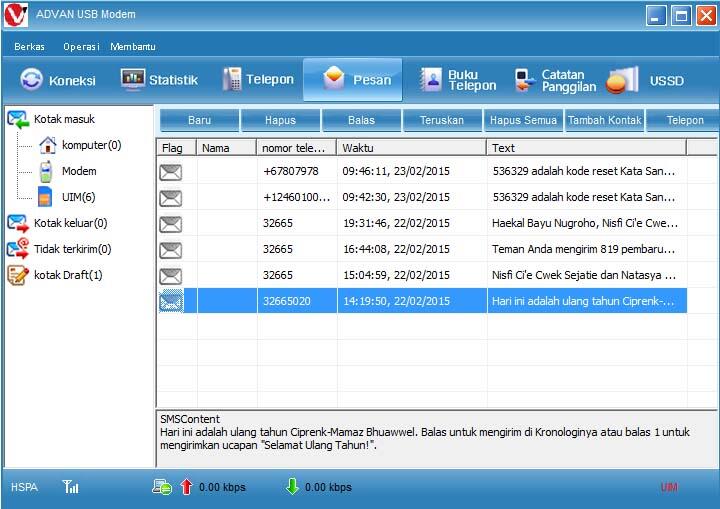Screen dimensions: 720x509
Task: Select the Pesan messages tab
Action: [x=353, y=79]
